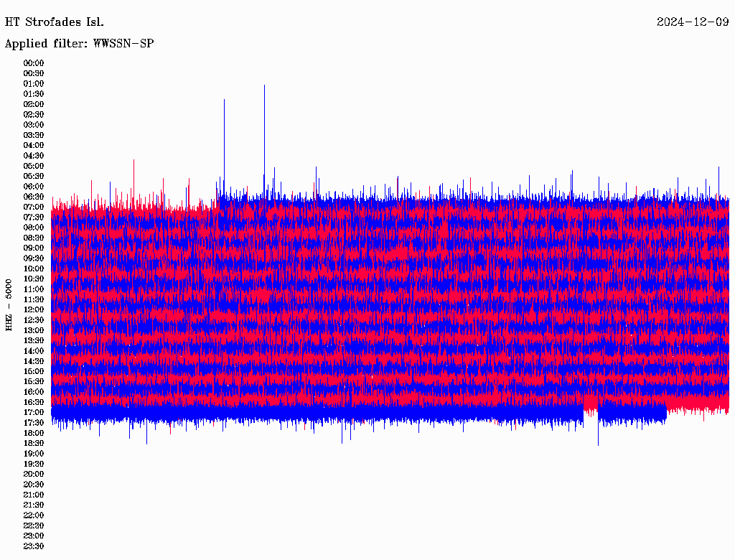Click the 09:00 time label
Image resolution: width=735 pixels, height=560 pixels.
click(34, 248)
